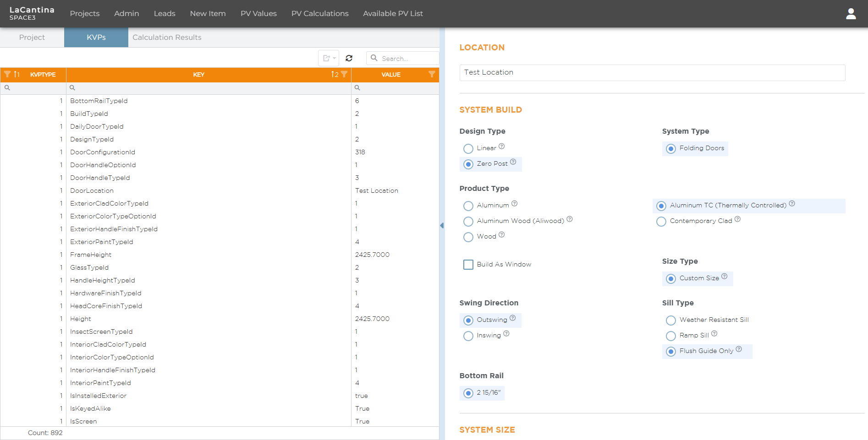The width and height of the screenshot is (868, 440).
Task: Click the FrameHeight value 2425.7000
Action: point(372,255)
